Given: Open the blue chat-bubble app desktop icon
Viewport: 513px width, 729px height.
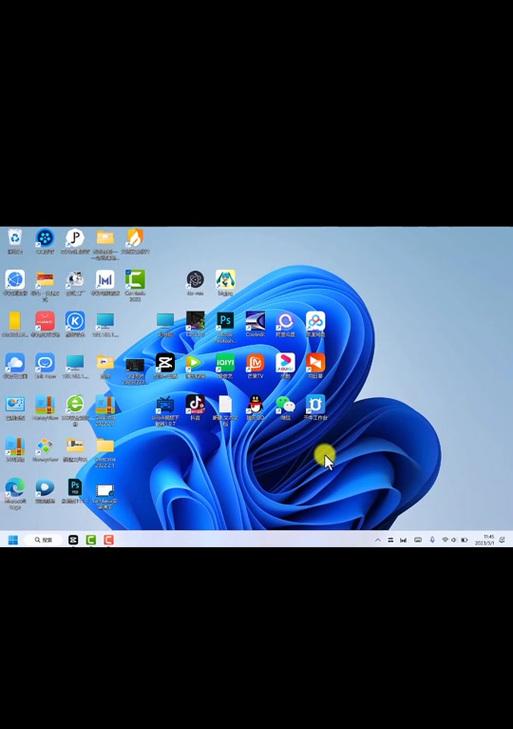Looking at the screenshot, I should (45, 363).
